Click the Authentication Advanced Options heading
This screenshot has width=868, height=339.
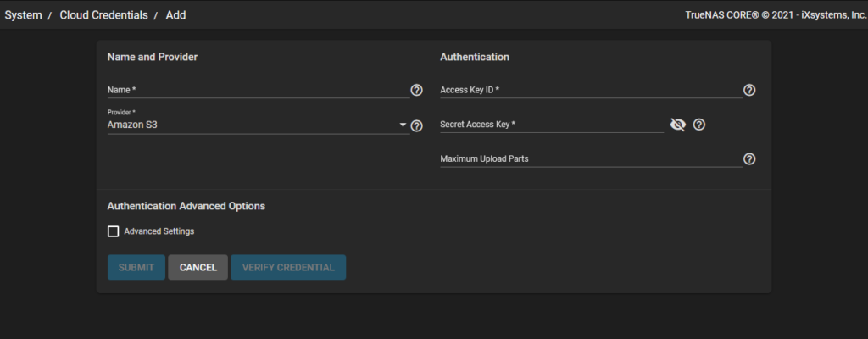click(186, 206)
